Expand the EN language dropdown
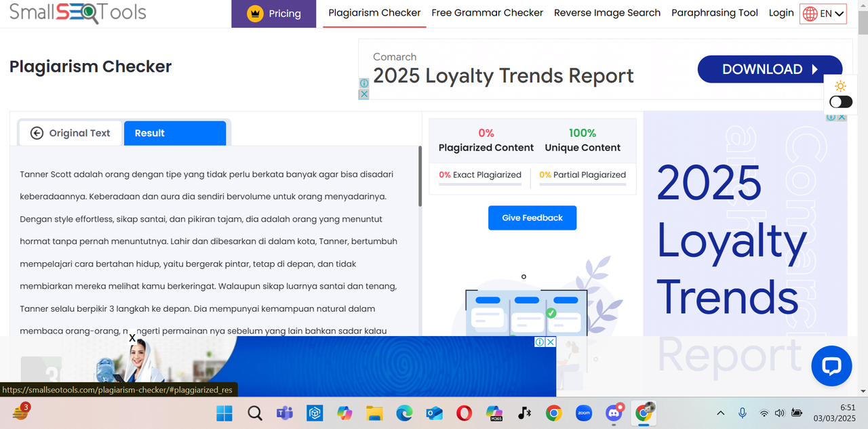The image size is (868, 429). (823, 14)
